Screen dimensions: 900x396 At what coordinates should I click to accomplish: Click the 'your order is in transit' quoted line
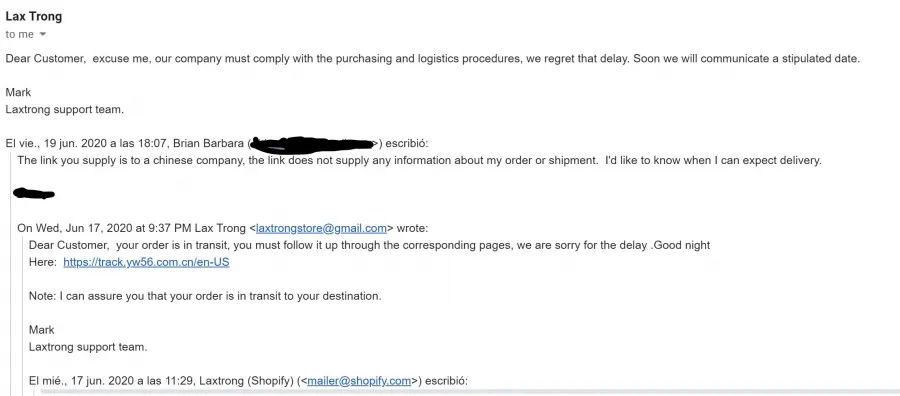coord(370,245)
